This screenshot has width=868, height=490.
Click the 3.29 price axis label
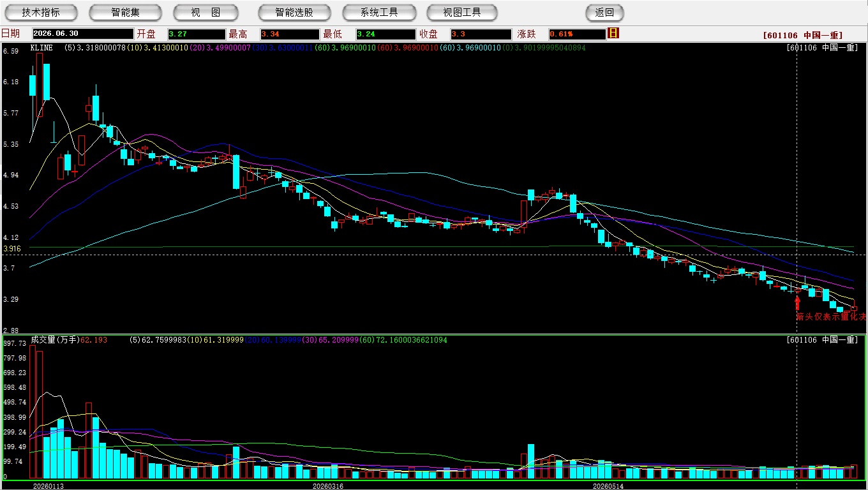click(10, 299)
